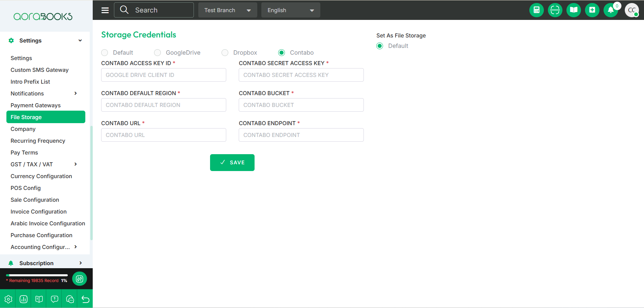
Task: Select the GoogleDrive radio option
Action: [157, 53]
